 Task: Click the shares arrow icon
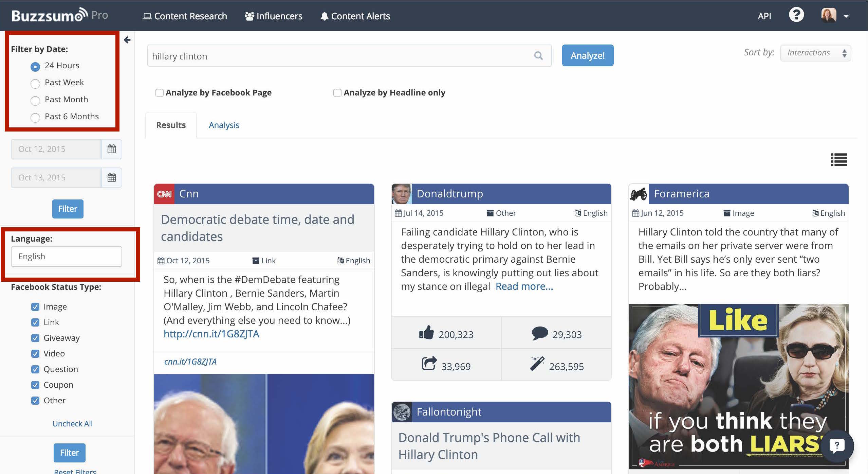(429, 364)
